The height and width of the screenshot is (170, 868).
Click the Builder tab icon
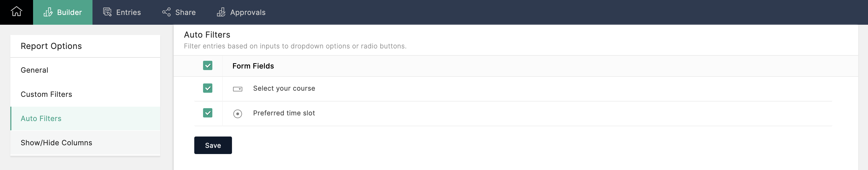tap(48, 12)
